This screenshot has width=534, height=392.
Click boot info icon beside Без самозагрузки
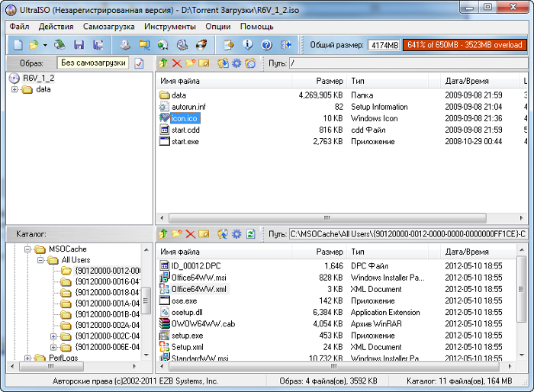tap(139, 63)
